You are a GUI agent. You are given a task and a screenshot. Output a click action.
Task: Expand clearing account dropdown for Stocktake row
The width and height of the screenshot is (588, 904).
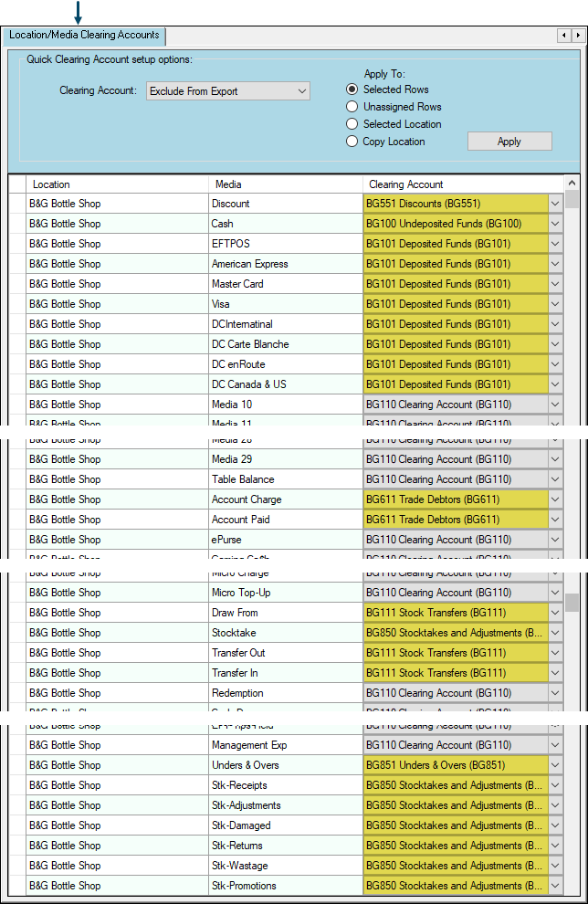click(x=555, y=633)
